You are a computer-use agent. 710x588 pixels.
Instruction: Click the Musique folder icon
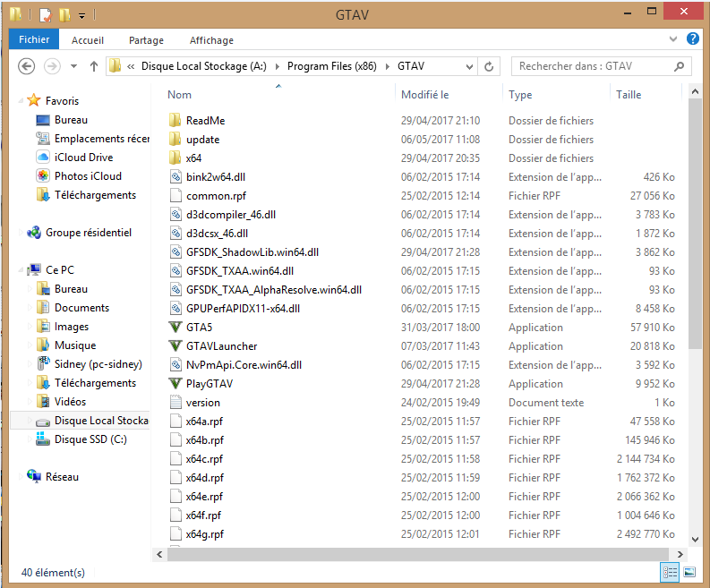pos(43,345)
